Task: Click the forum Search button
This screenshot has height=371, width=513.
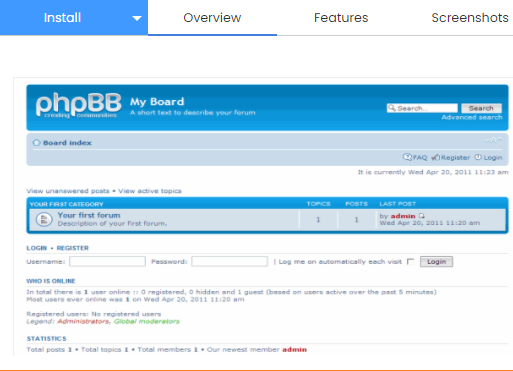Action: tap(481, 108)
